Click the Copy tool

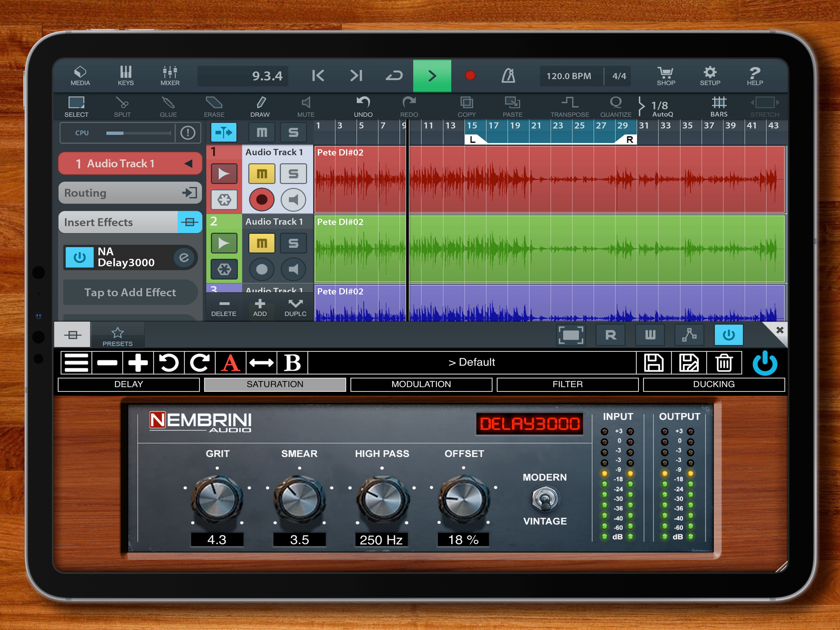466,107
